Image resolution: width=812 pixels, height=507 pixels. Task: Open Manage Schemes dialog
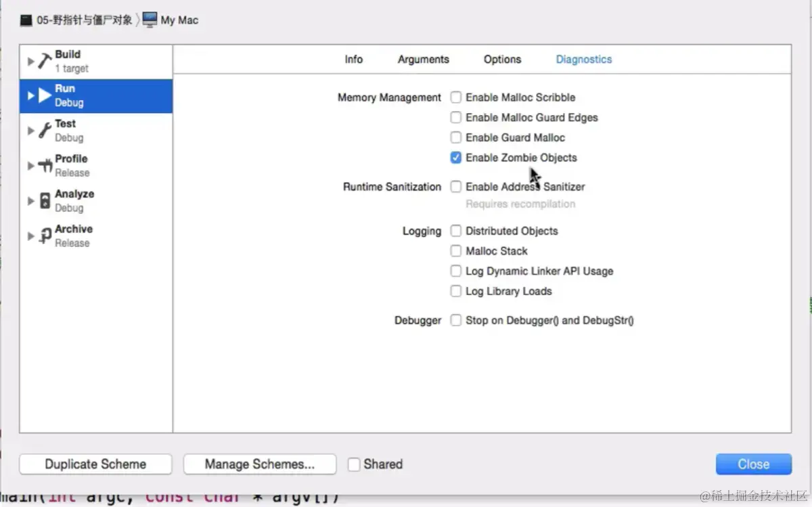[x=260, y=464]
